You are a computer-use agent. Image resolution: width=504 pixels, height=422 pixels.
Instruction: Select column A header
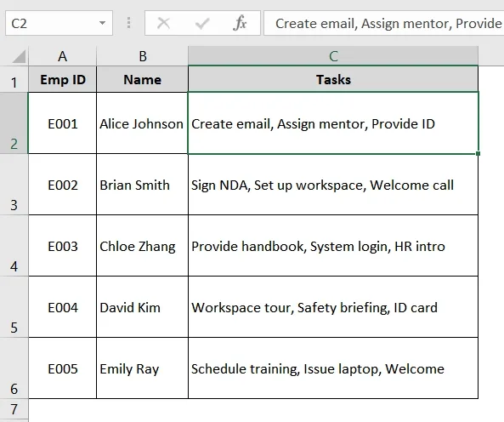click(x=62, y=57)
